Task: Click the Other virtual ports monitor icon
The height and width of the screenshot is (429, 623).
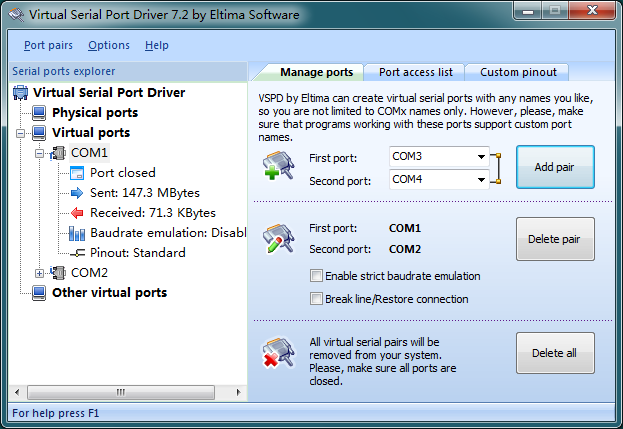Action: coord(39,293)
